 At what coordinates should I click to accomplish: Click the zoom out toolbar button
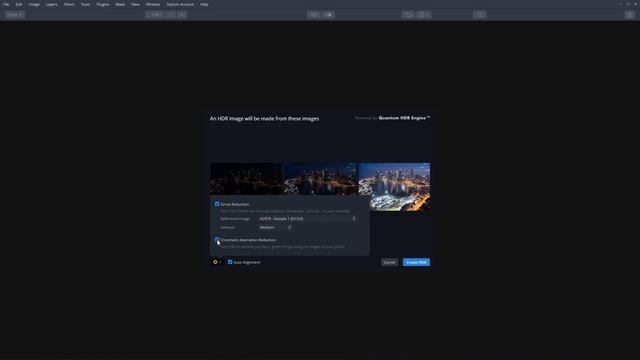[171, 15]
